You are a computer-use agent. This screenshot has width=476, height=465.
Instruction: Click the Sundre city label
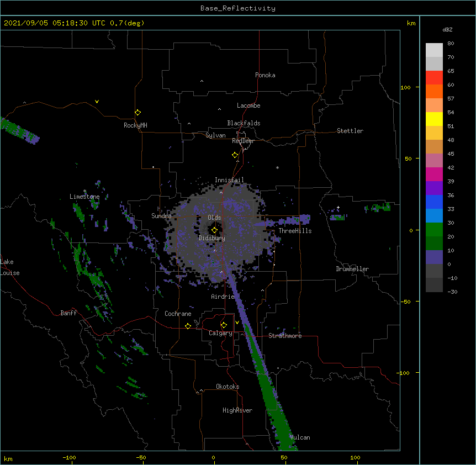point(161,216)
